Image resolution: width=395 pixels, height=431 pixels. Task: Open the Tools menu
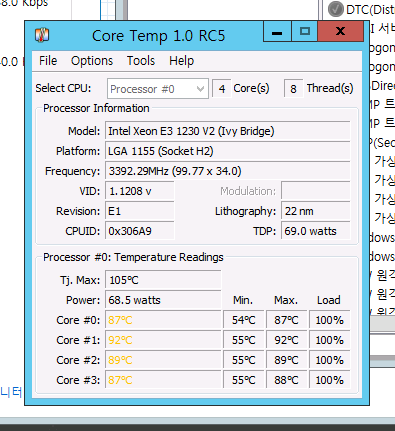pyautogui.click(x=141, y=61)
